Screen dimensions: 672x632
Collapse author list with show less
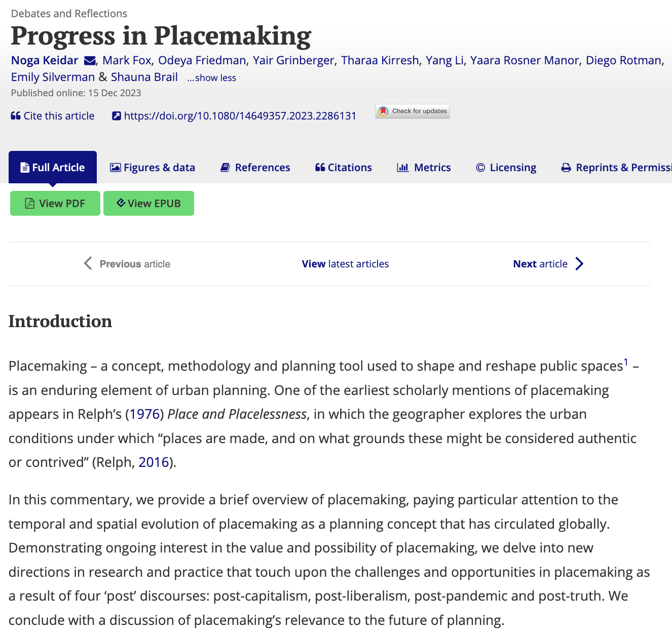click(212, 78)
